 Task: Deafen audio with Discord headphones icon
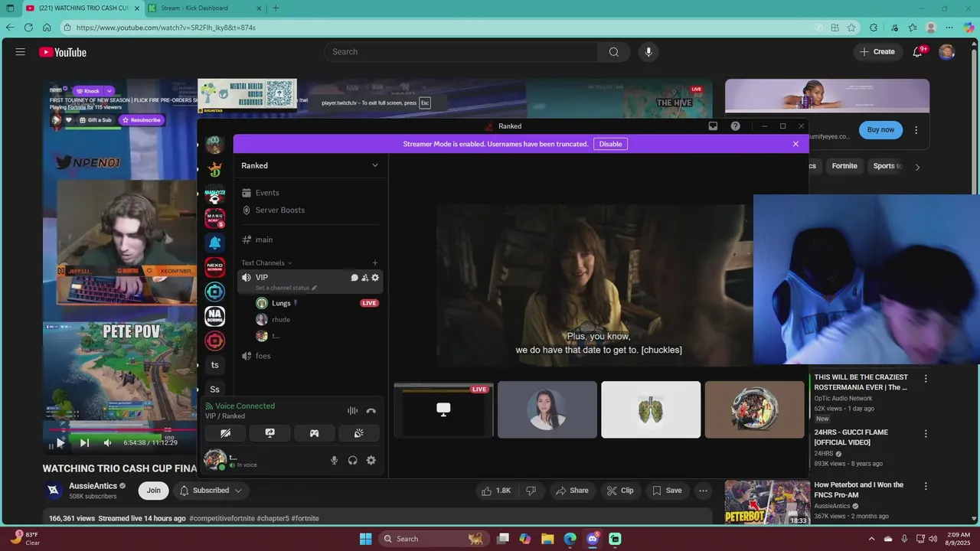click(x=352, y=460)
